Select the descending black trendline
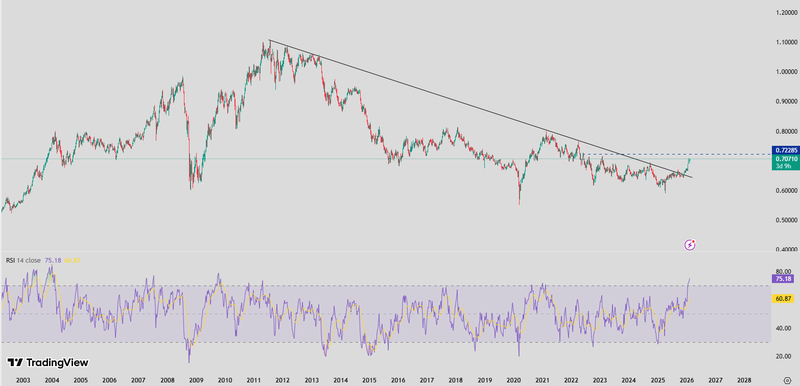Screen dimensions: 800x386 tap(481, 109)
